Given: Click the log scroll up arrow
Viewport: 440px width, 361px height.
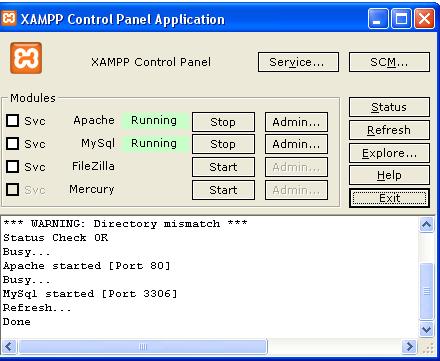Looking at the screenshot, I should (426, 225).
